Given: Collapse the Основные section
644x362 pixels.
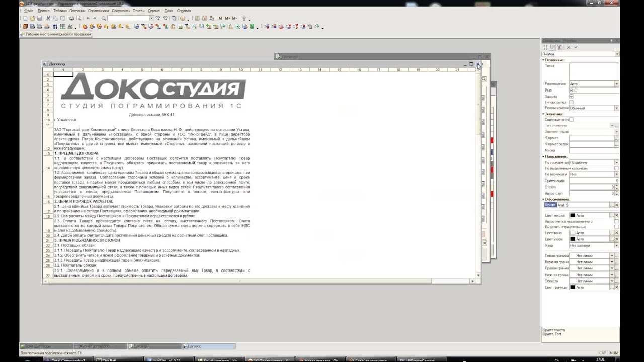Looking at the screenshot, I should click(x=543, y=60).
